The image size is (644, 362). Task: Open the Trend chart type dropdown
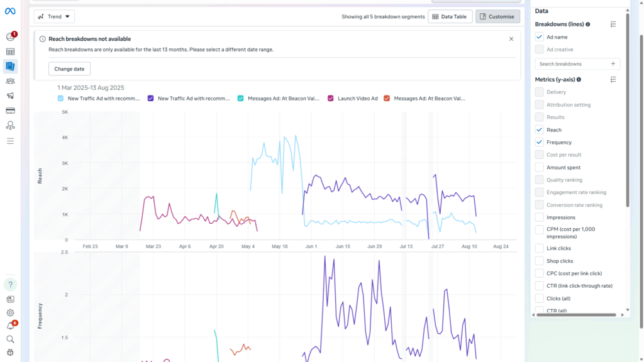click(x=54, y=16)
